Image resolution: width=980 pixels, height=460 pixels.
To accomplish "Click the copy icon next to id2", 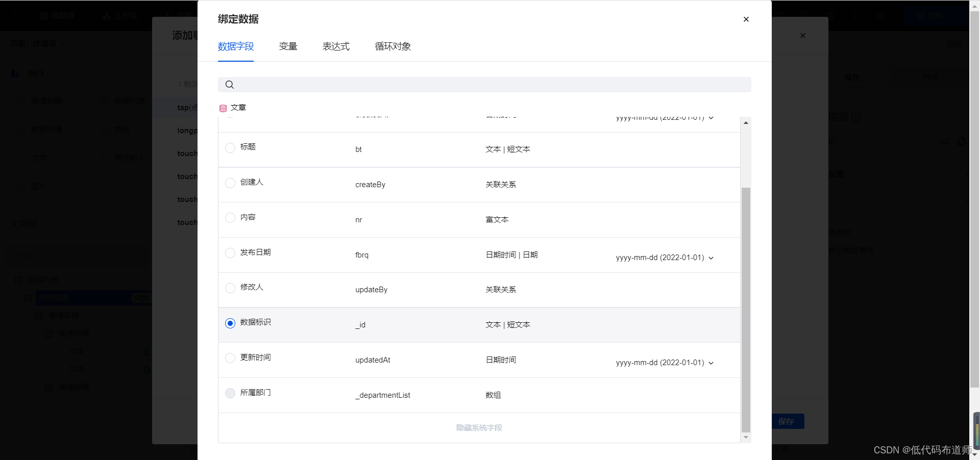I will (961, 141).
